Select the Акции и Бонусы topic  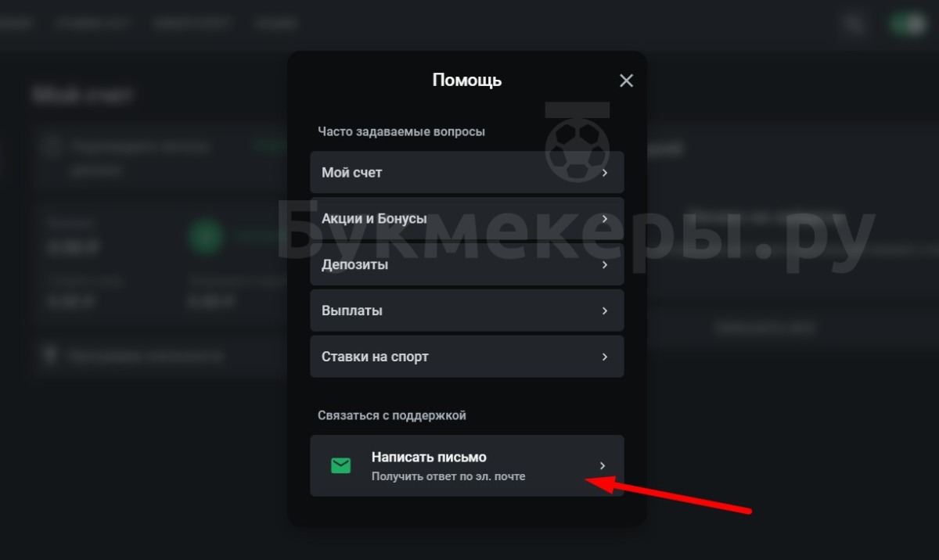[467, 218]
